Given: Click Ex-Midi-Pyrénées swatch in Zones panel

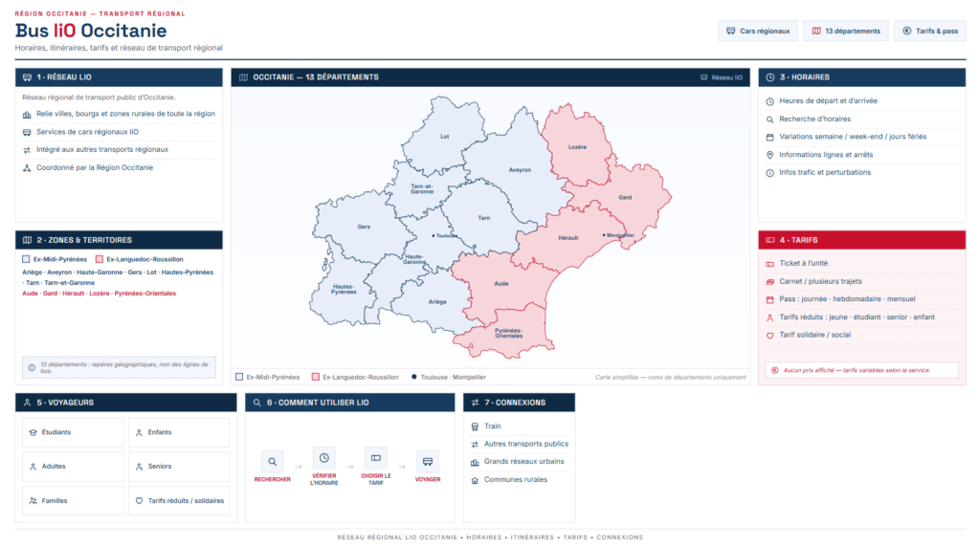Looking at the screenshot, I should [x=26, y=259].
